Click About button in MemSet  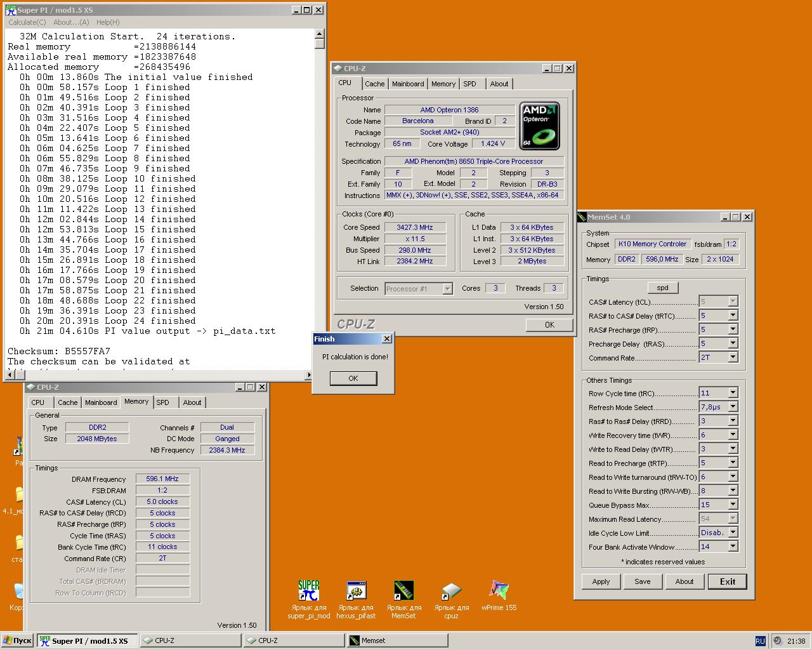tap(684, 581)
